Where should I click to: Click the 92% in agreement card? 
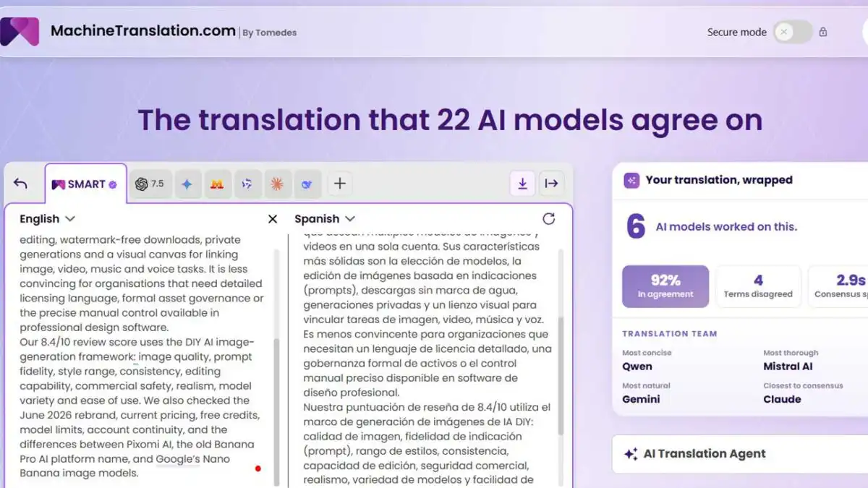tap(665, 286)
